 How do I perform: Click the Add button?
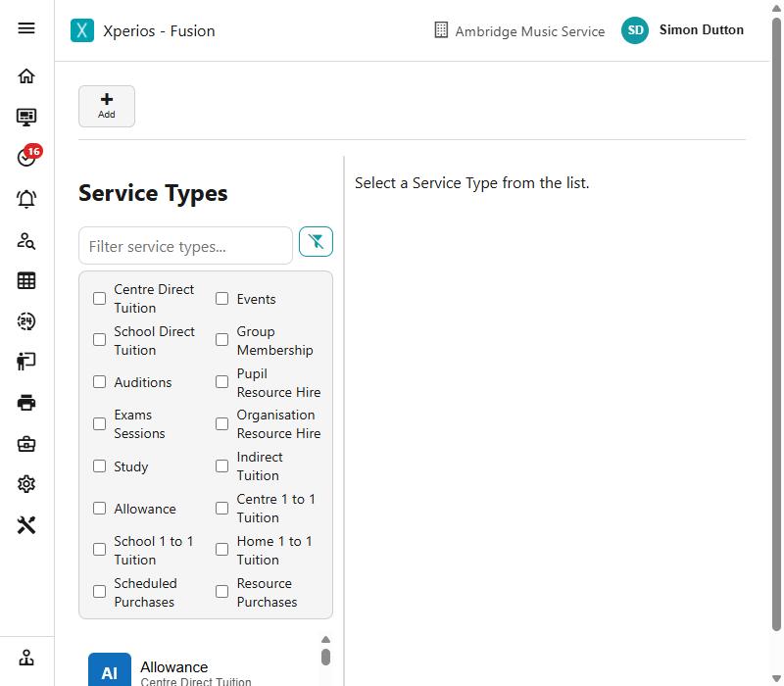(x=107, y=106)
